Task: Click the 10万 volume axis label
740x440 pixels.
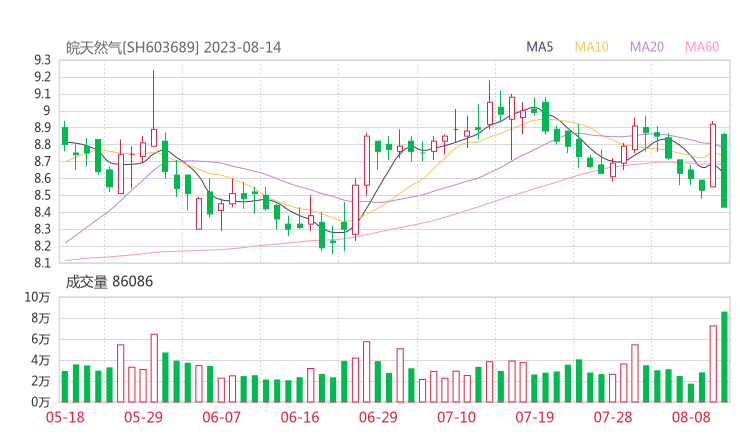Action: click(37, 297)
